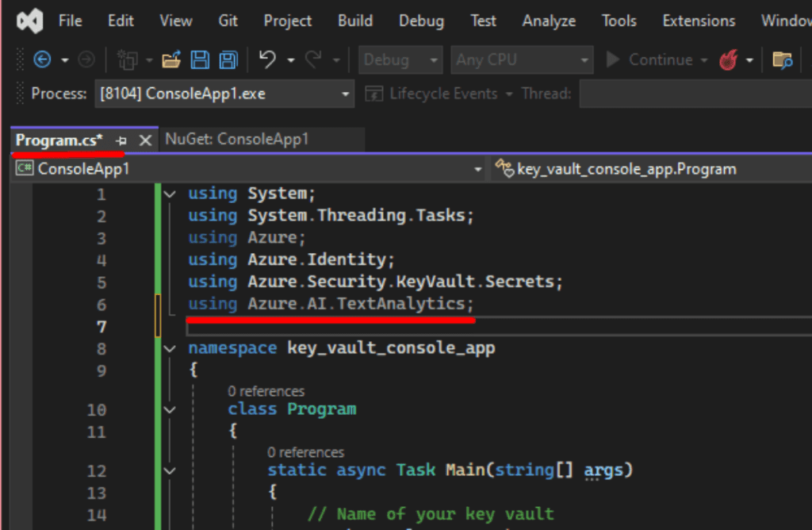Click the Navigate Backward arrow icon
This screenshot has height=530, width=812.
pyautogui.click(x=42, y=60)
